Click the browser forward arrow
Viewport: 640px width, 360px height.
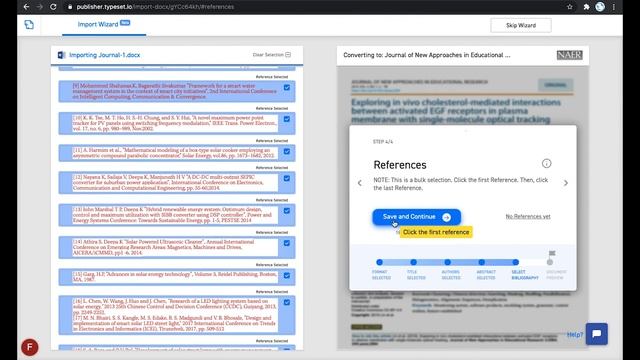click(40, 7)
